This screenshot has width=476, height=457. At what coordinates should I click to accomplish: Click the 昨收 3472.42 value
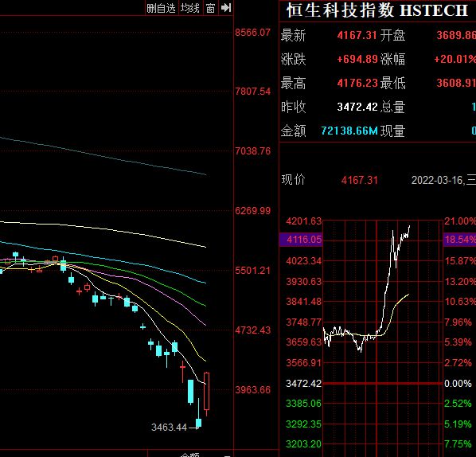(357, 107)
